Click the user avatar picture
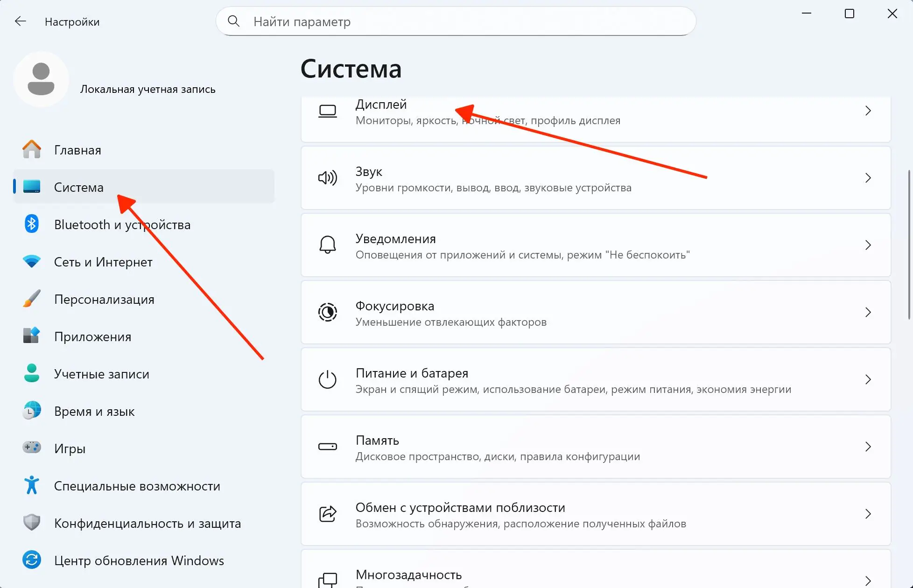 [41, 79]
